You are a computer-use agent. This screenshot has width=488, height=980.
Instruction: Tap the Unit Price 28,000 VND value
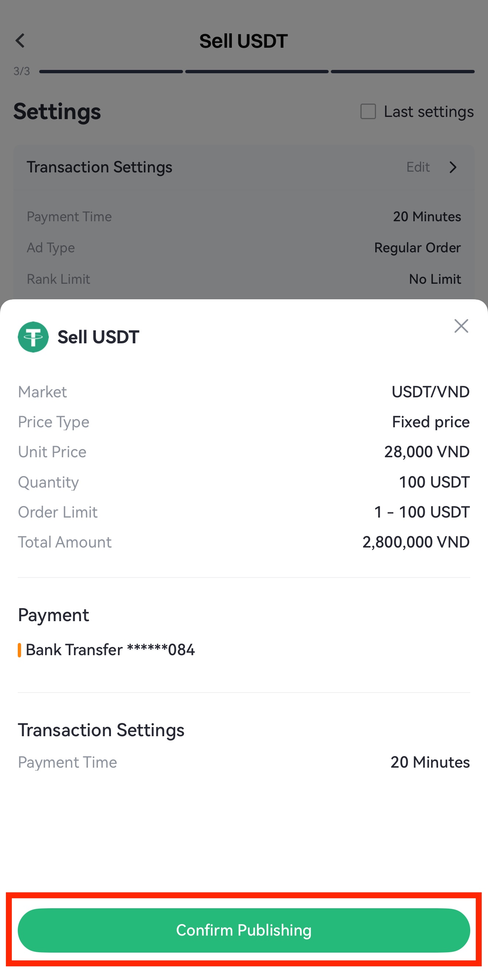tap(426, 452)
